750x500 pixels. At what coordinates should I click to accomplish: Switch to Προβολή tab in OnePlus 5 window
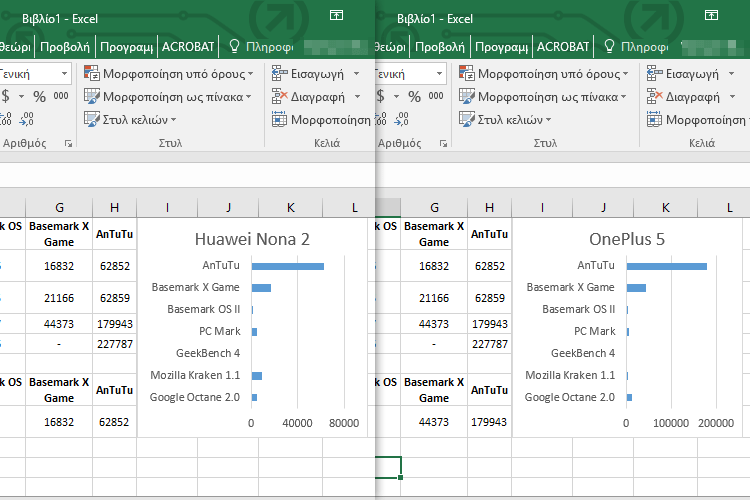pos(440,46)
